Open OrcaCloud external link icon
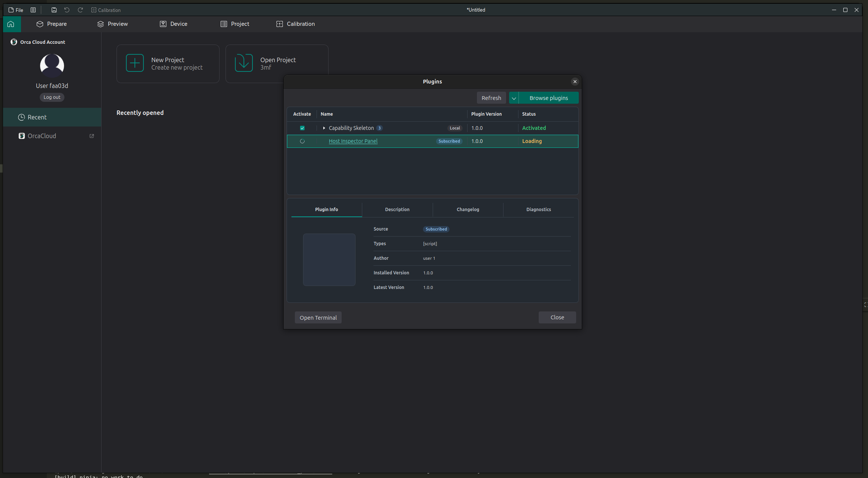This screenshot has height=478, width=868. click(92, 136)
